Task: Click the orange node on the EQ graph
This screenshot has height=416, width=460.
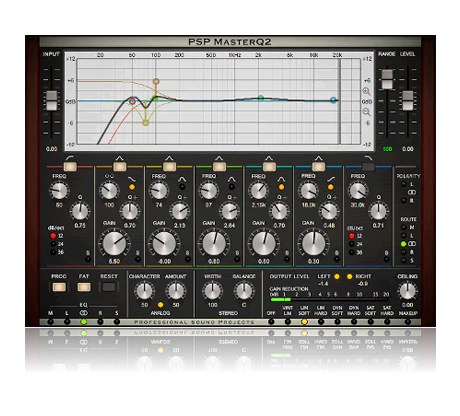Action: pyautogui.click(x=156, y=81)
